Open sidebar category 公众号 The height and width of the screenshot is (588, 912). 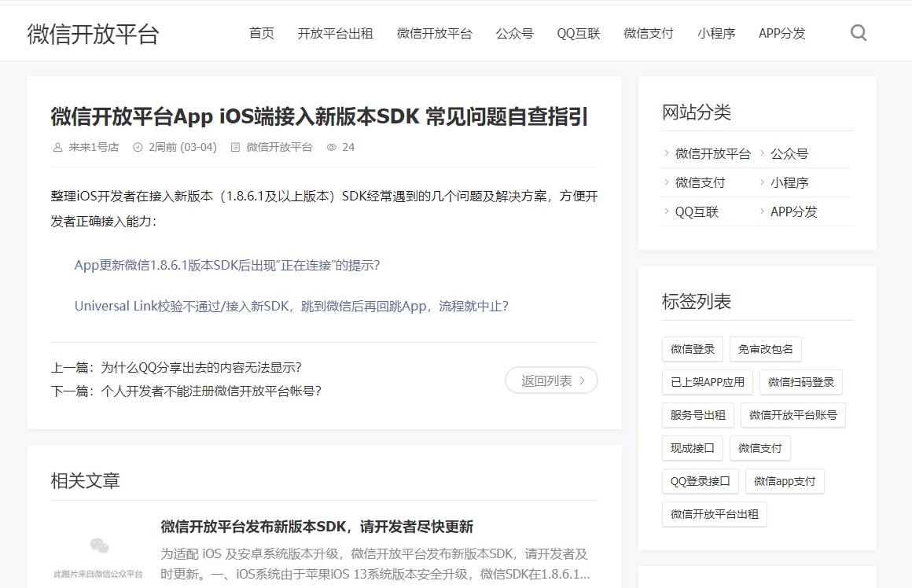(x=789, y=153)
